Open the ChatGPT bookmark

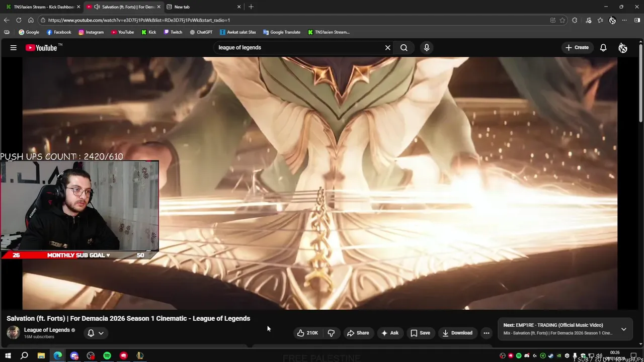[201, 32]
